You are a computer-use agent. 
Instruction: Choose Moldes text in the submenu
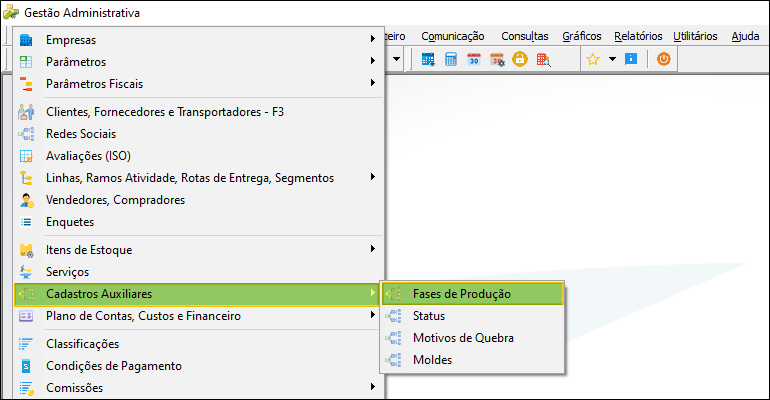tap(432, 360)
